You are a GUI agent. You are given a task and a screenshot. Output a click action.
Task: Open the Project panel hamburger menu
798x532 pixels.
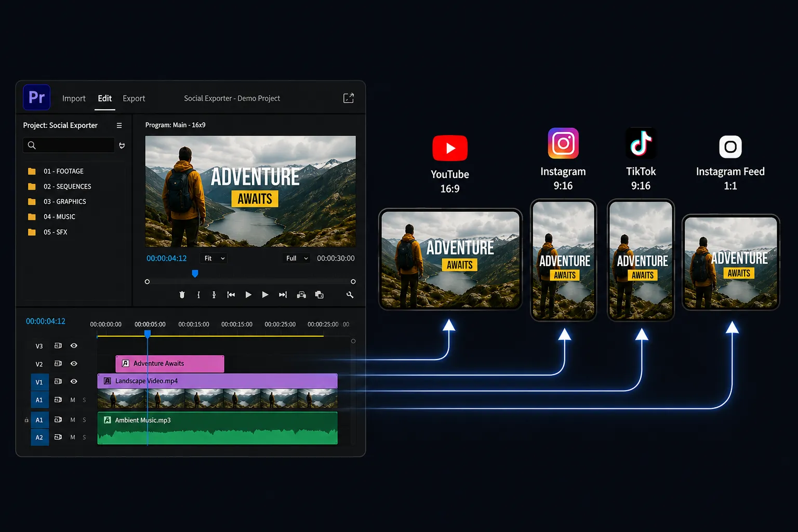[x=119, y=125]
